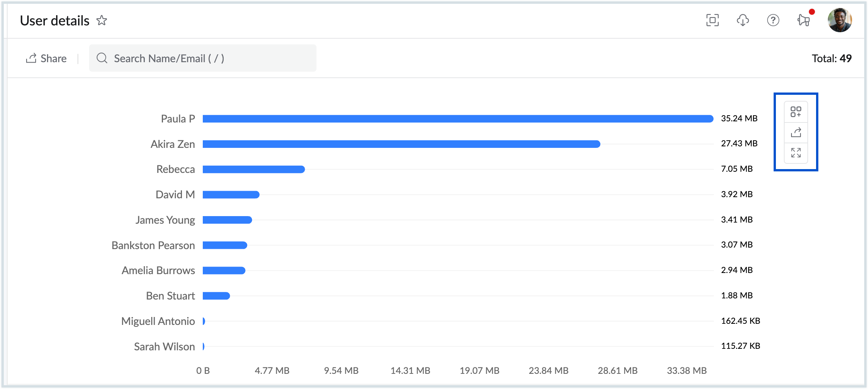Click the cloud download icon
This screenshot has height=389, width=868.
pos(743,20)
